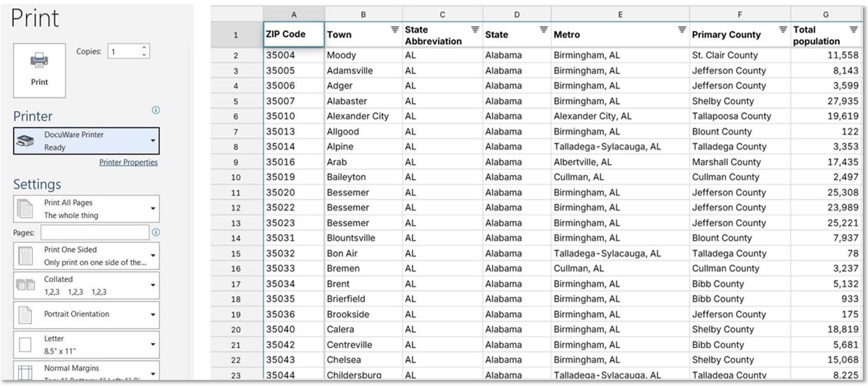Viewport: 868px width, 388px height.
Task: Click the town cell Bremen
Action: (363, 268)
